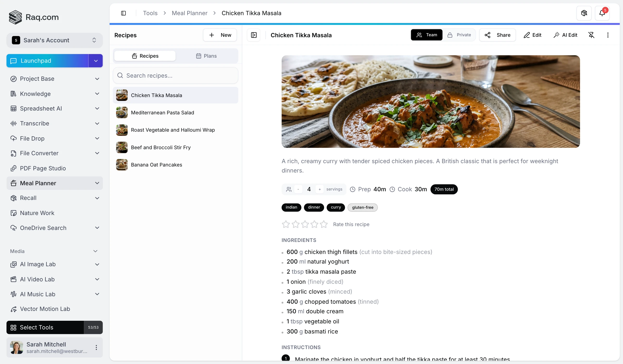Open the Vector Motion Lab tool
Viewport: 623px width, 364px height.
pyautogui.click(x=45, y=309)
